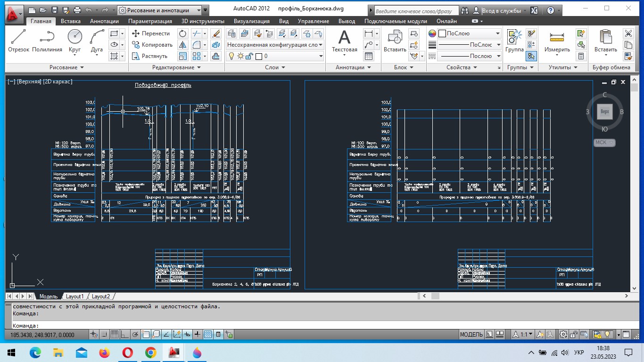This screenshot has width=644, height=362.
Task: Select the Отрезок line tool
Action: 18,41
